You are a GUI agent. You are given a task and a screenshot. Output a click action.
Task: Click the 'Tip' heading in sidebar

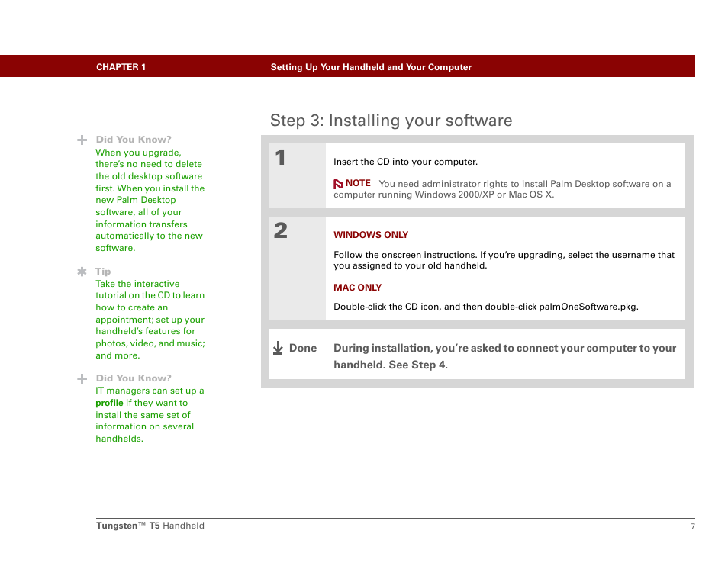point(103,272)
